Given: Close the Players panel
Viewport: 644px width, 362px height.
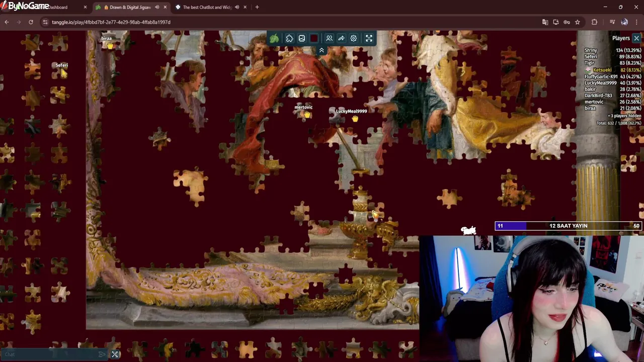Looking at the screenshot, I should (636, 38).
